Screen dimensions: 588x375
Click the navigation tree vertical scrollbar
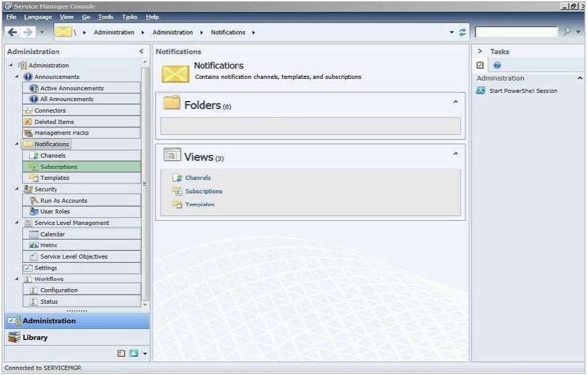[145, 183]
